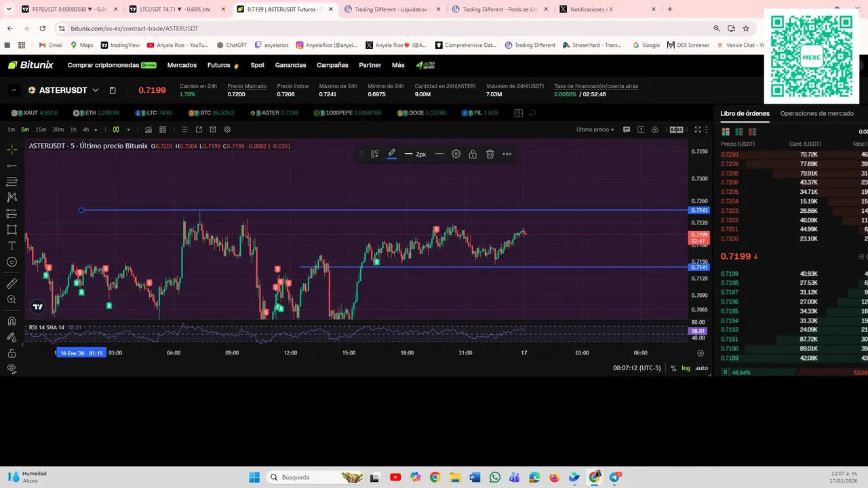Change the line color pencil on drawing toolbar
This screenshot has height=488, width=868.
click(x=392, y=154)
